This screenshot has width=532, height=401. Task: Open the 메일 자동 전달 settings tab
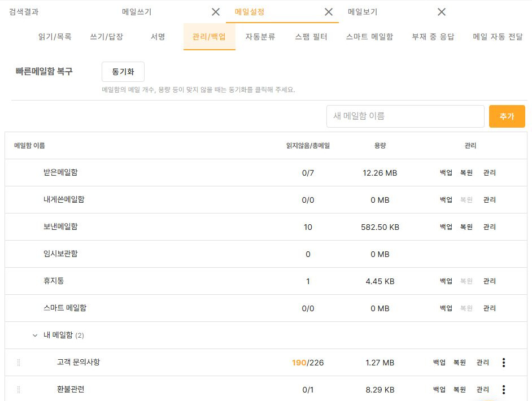(498, 37)
